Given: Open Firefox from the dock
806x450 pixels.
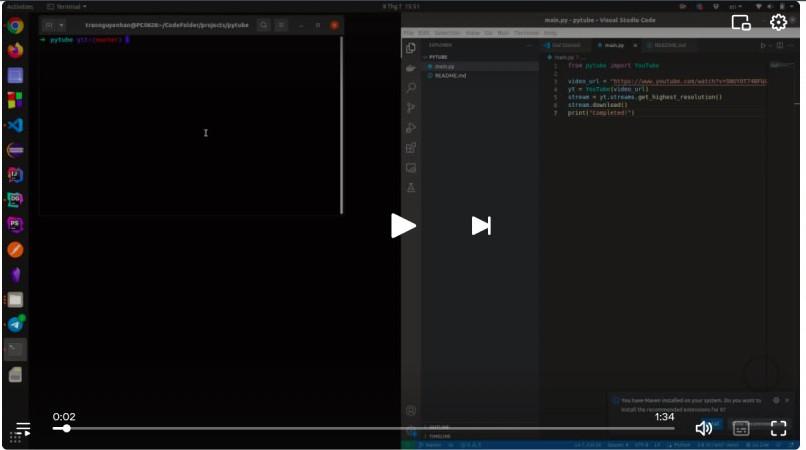Looking at the screenshot, I should [x=15, y=50].
